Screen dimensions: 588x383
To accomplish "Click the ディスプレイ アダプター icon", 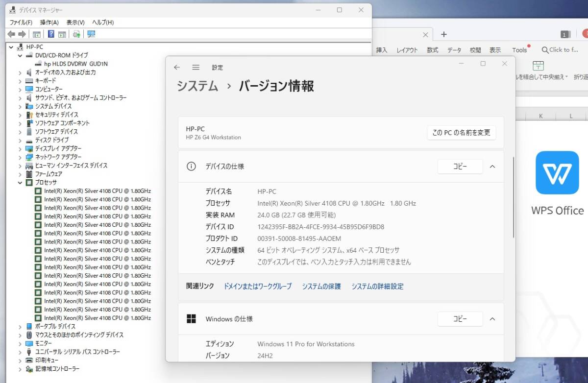I will (x=29, y=148).
